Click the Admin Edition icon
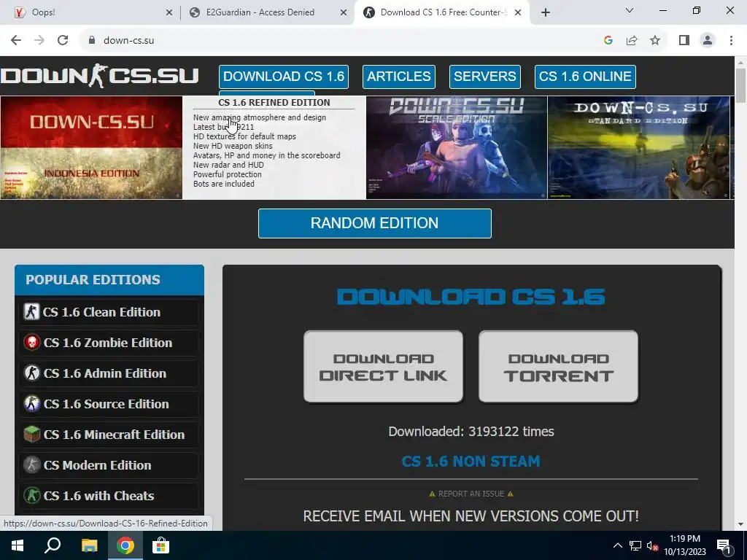The width and height of the screenshot is (747, 560). pos(32,373)
